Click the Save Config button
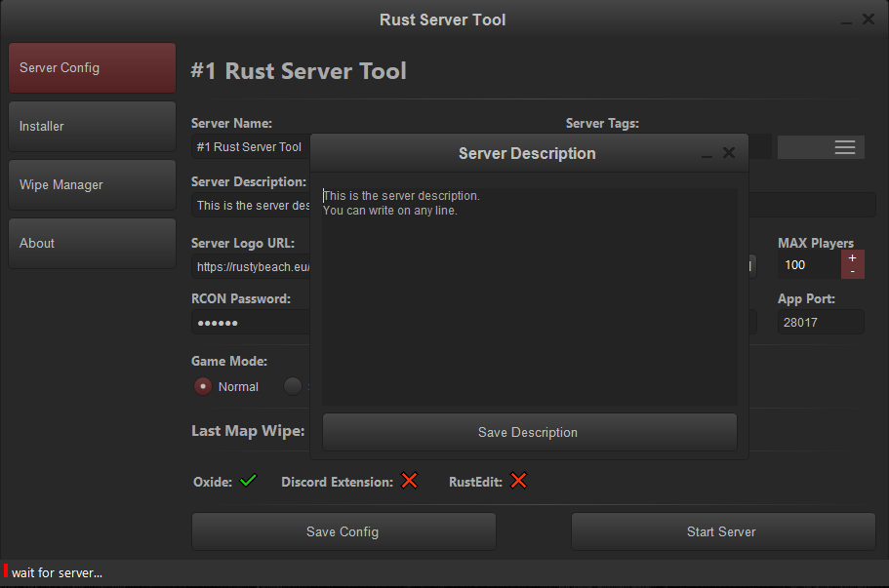The image size is (889, 588). pyautogui.click(x=343, y=531)
